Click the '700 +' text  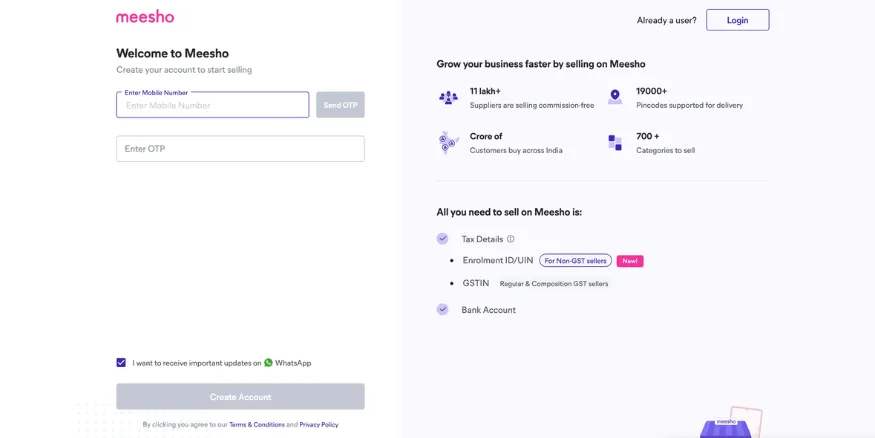click(647, 136)
